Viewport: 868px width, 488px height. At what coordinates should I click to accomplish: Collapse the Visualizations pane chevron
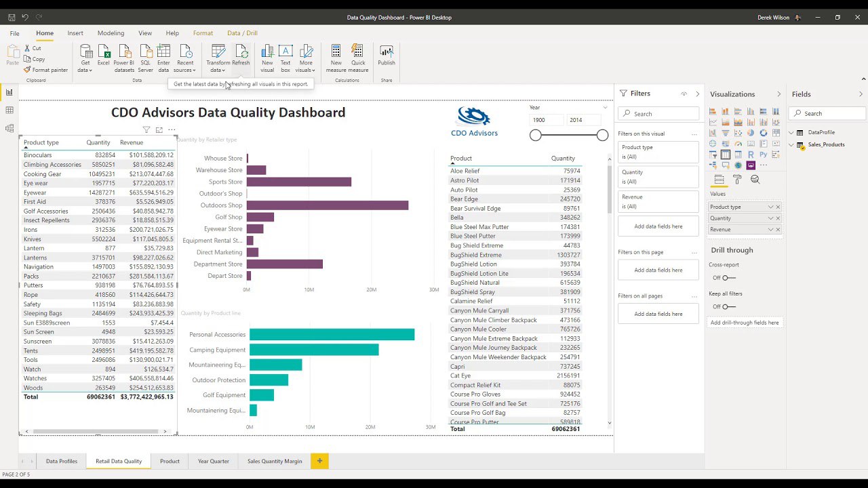(x=778, y=94)
